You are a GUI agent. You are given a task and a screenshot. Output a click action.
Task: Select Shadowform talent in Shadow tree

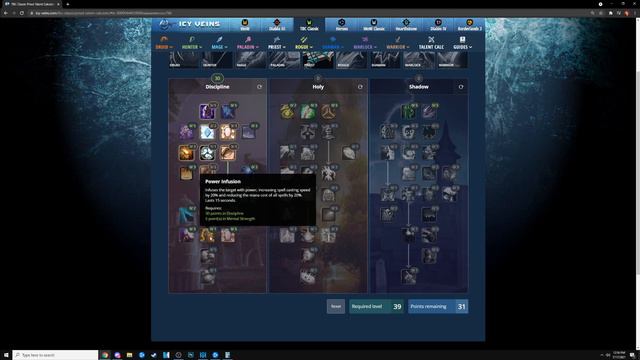[409, 236]
